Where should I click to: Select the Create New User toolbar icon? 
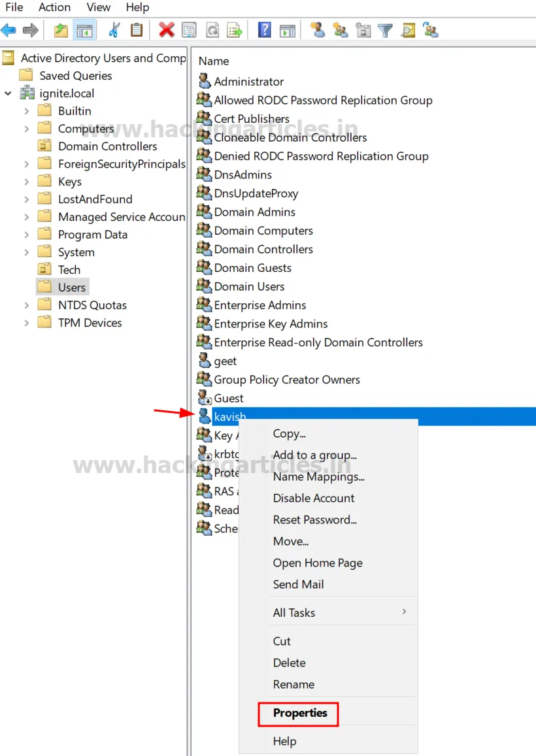[x=318, y=29]
